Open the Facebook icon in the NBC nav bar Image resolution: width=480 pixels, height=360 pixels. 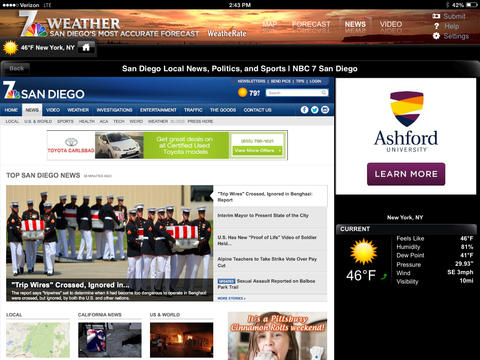pyautogui.click(x=304, y=110)
